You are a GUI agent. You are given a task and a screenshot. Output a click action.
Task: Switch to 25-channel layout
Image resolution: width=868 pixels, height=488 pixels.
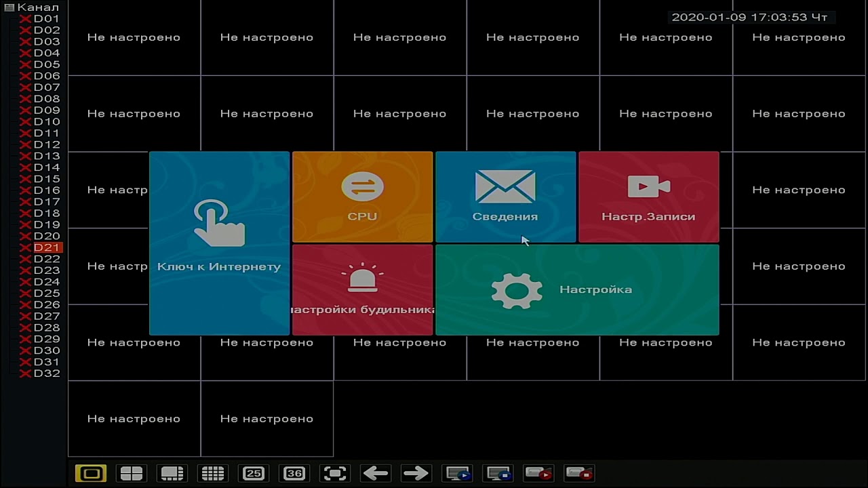point(254,473)
